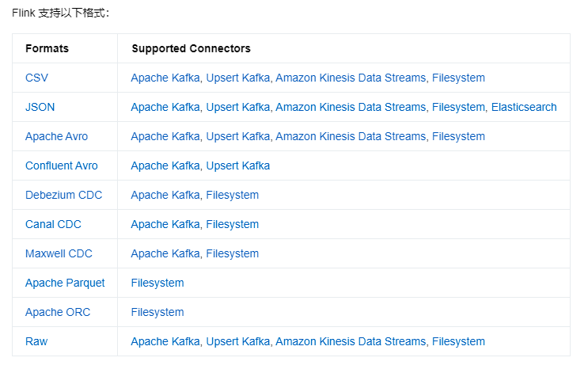Click Amazon Kinesis Data Streams in Raw row

coord(351,341)
